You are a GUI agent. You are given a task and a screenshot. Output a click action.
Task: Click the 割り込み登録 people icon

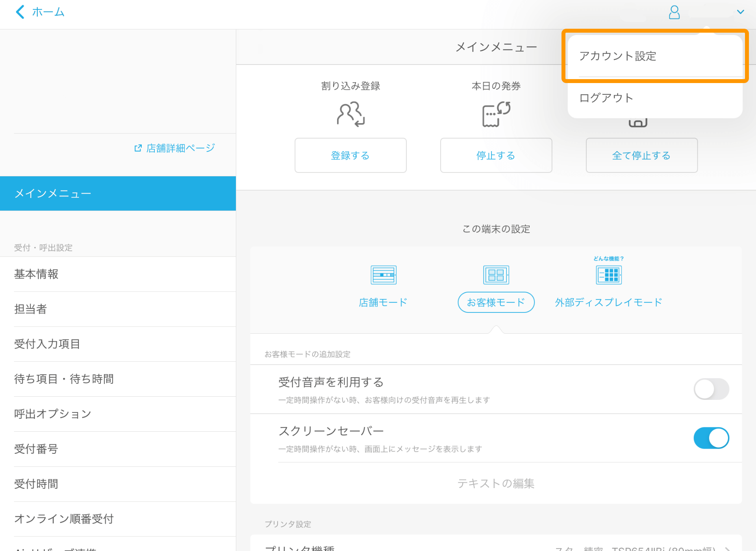click(350, 114)
